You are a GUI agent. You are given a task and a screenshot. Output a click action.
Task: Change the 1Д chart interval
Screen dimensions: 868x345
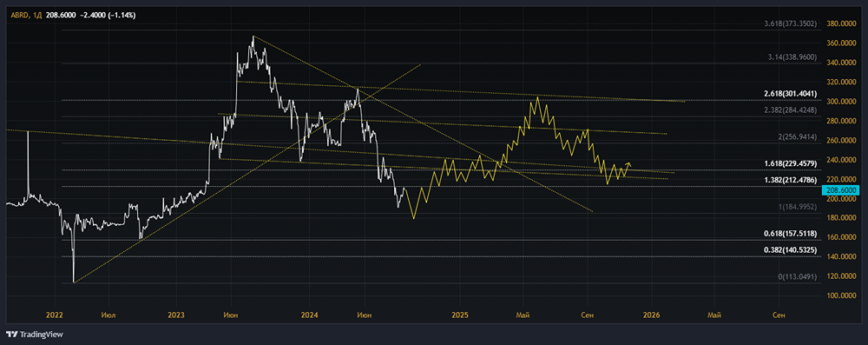(x=37, y=15)
